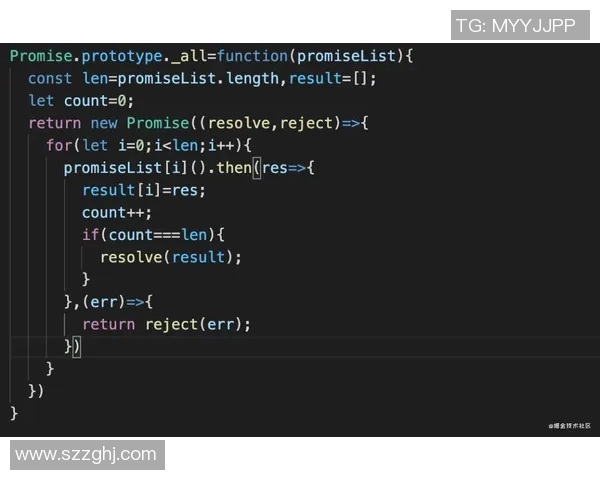
Task: Click resolve(result) call
Action: coord(171,257)
